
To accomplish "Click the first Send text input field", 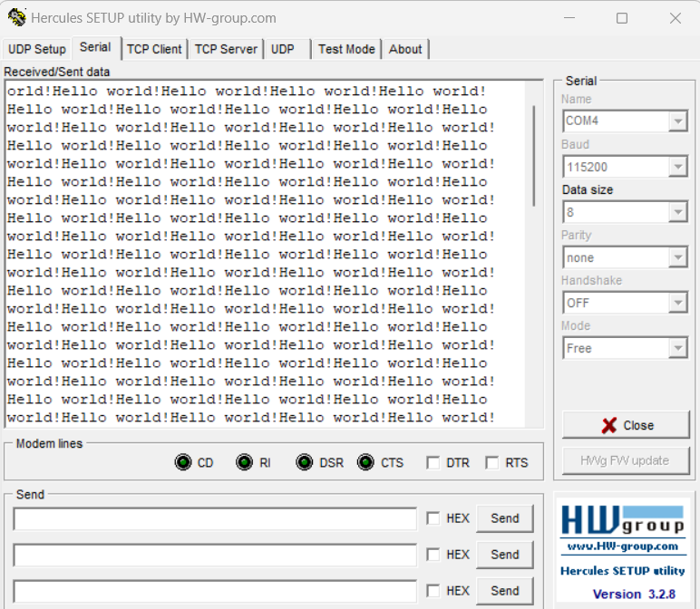I will click(x=214, y=519).
